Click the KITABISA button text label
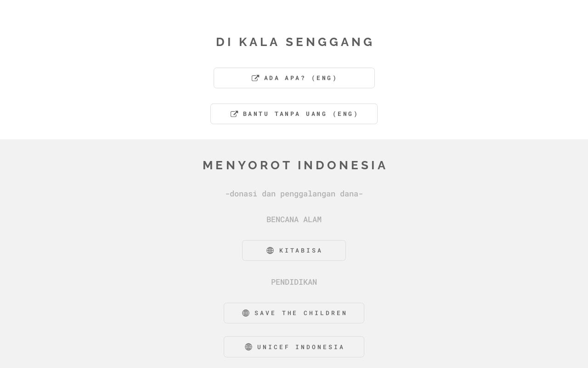Image resolution: width=588 pixels, height=368 pixels. 301,250
